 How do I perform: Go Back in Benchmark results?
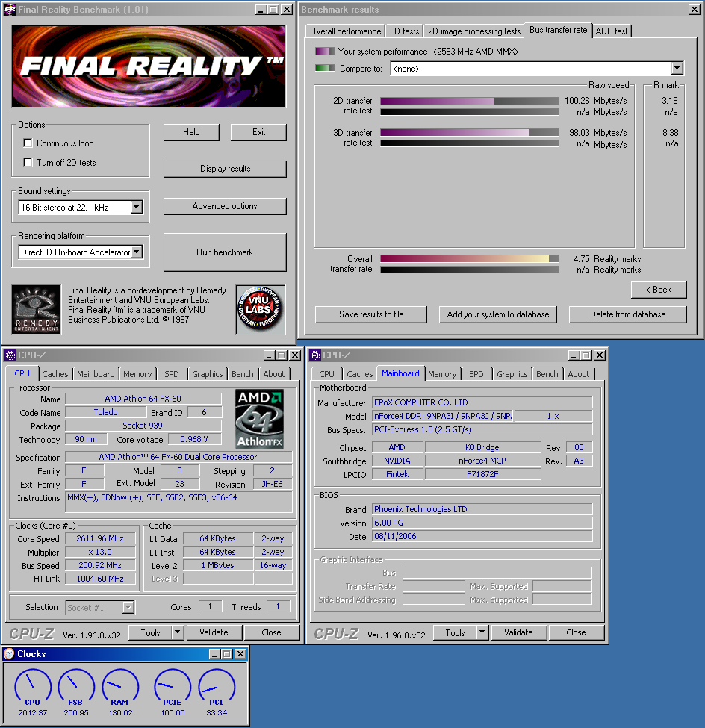[x=659, y=290]
